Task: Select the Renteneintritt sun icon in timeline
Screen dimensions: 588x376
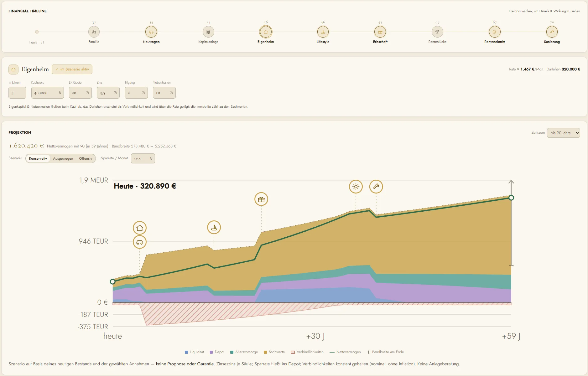Action: click(x=495, y=32)
